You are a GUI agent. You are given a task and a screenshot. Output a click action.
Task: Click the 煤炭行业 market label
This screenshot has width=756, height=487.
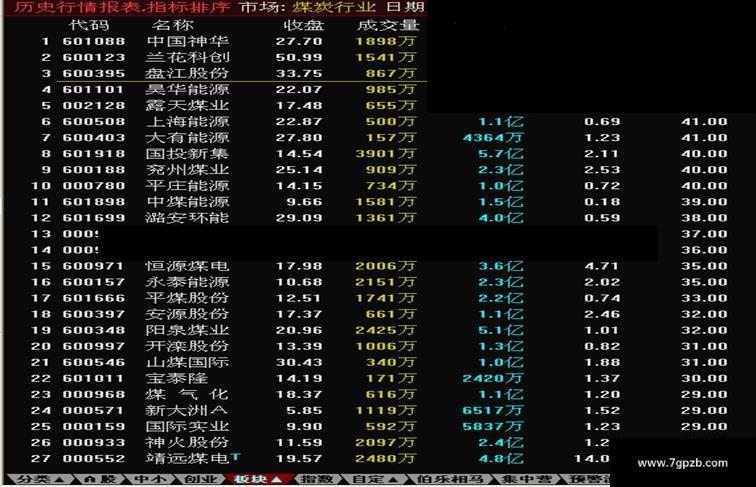coord(334,7)
